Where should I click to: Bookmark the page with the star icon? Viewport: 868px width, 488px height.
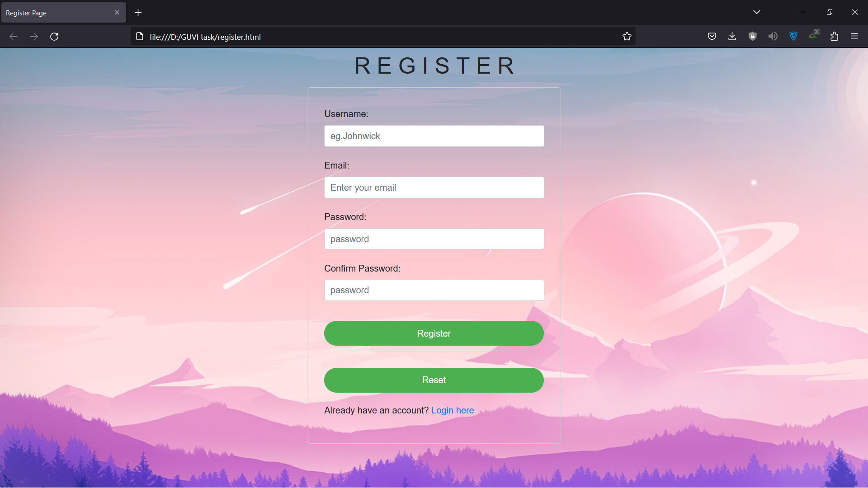[x=627, y=36]
